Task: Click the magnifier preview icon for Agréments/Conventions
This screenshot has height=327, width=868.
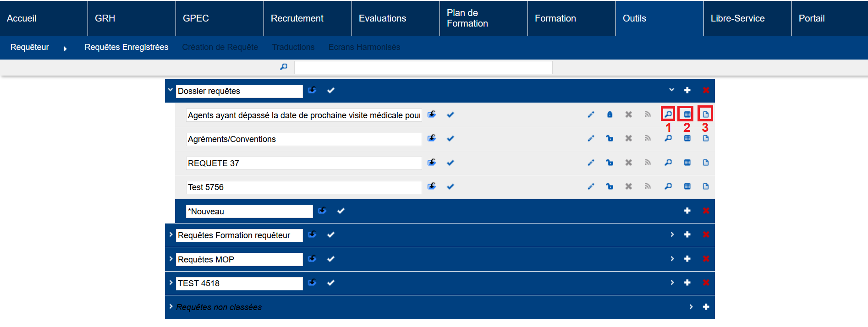Action: tap(668, 138)
